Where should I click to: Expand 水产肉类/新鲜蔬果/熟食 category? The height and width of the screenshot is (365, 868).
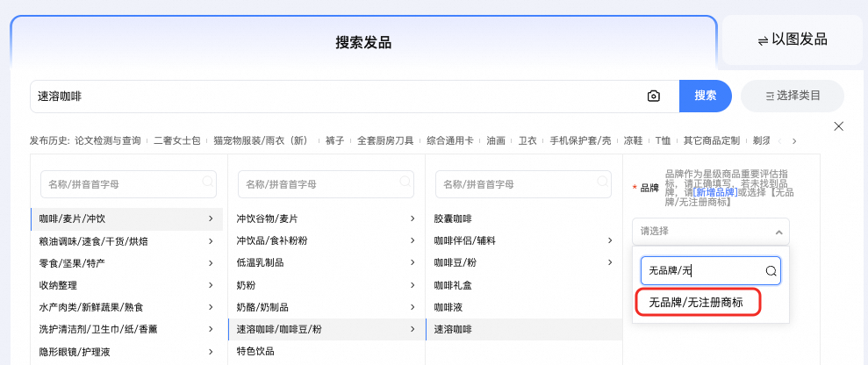(x=126, y=307)
